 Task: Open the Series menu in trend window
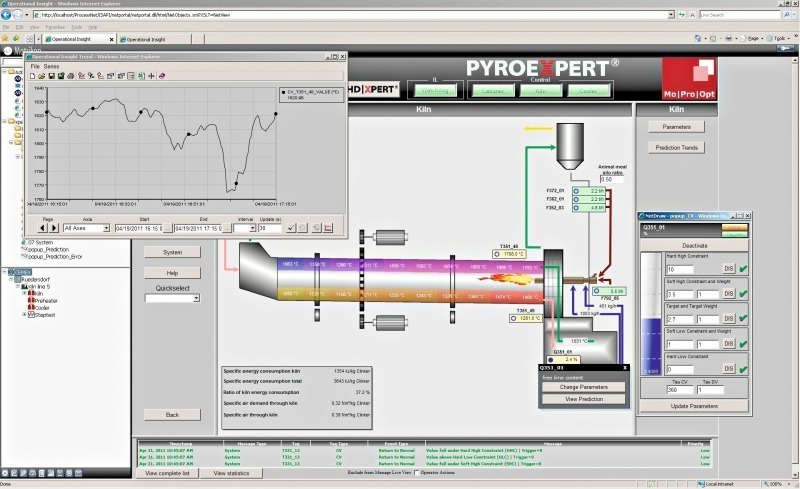tap(51, 66)
